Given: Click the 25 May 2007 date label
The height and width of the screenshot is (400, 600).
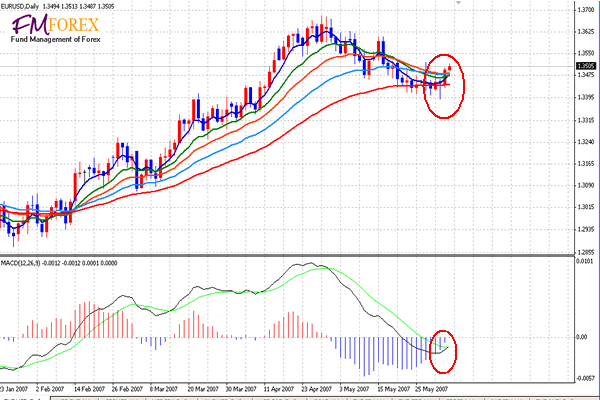Looking at the screenshot, I should pos(431,389).
